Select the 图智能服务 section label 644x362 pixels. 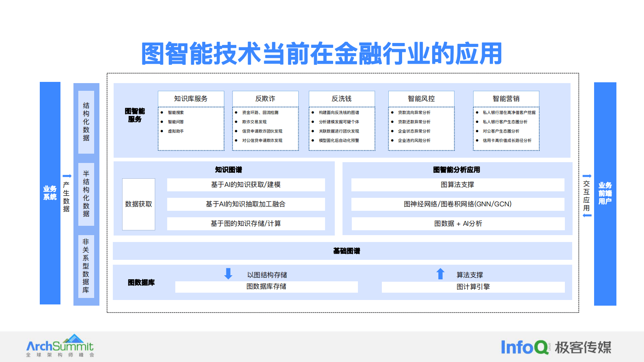[135, 115]
